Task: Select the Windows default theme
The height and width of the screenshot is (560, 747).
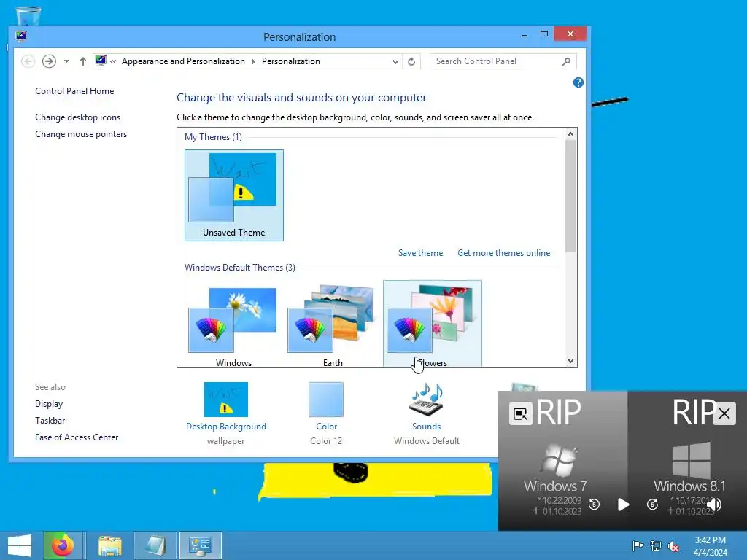Action: point(233,324)
